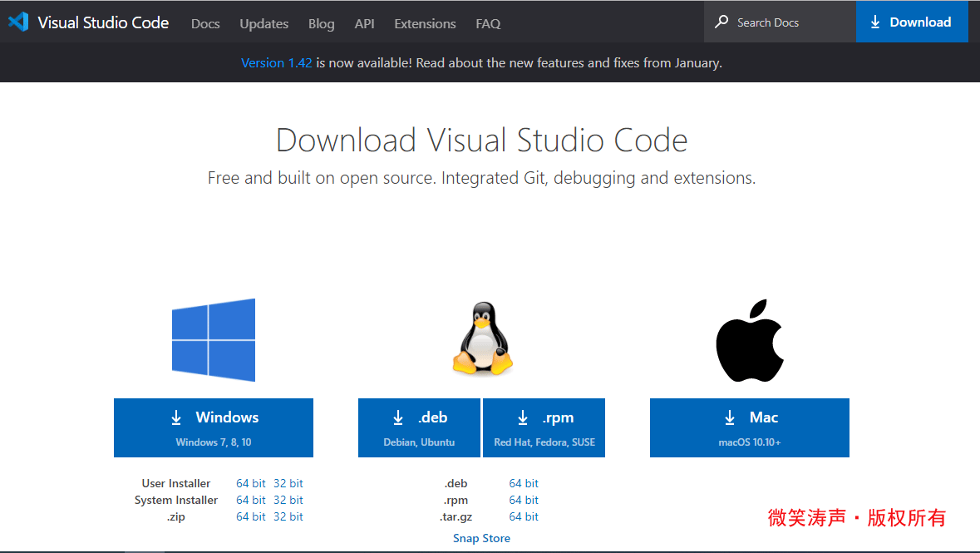
Task: Open the API navigation link
Action: [364, 24]
